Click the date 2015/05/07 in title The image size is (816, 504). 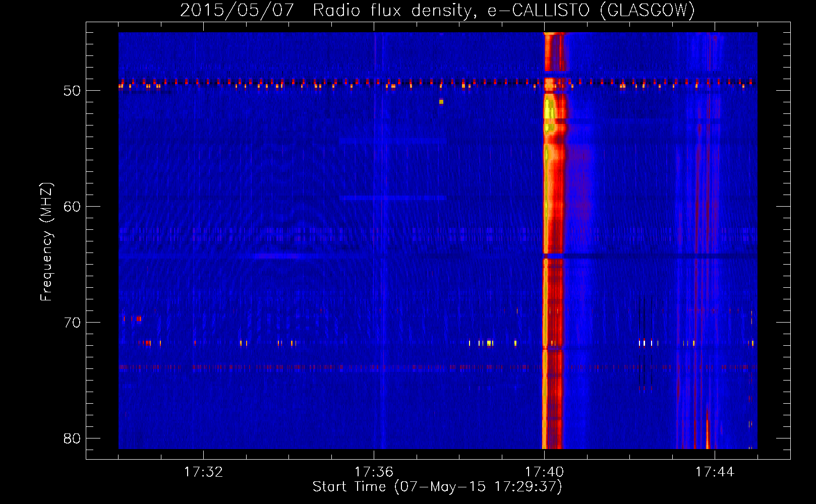click(x=237, y=10)
